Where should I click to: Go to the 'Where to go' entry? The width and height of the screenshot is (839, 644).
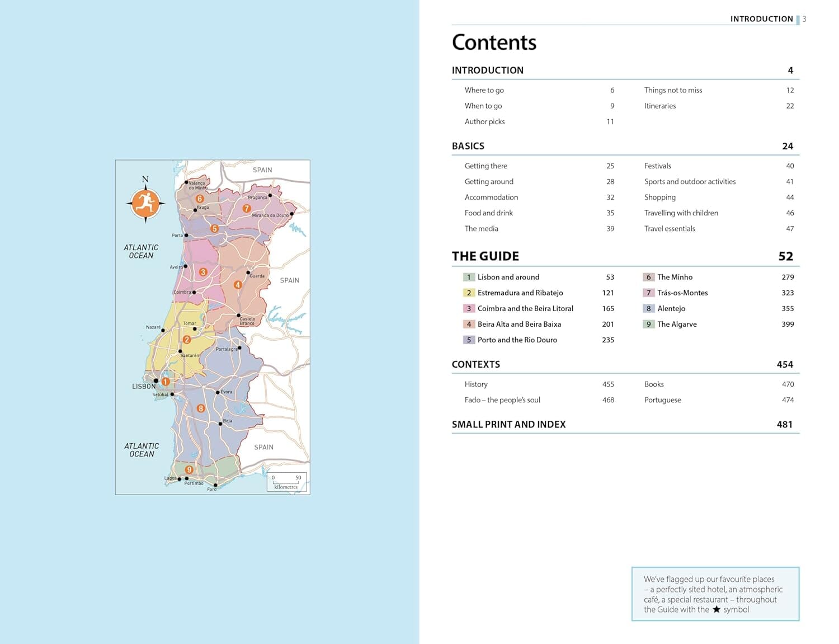tap(484, 90)
